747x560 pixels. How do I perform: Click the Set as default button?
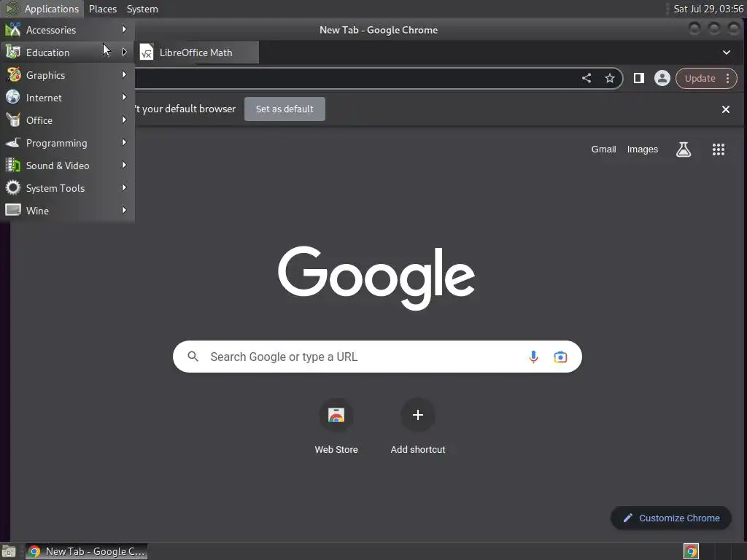click(285, 109)
